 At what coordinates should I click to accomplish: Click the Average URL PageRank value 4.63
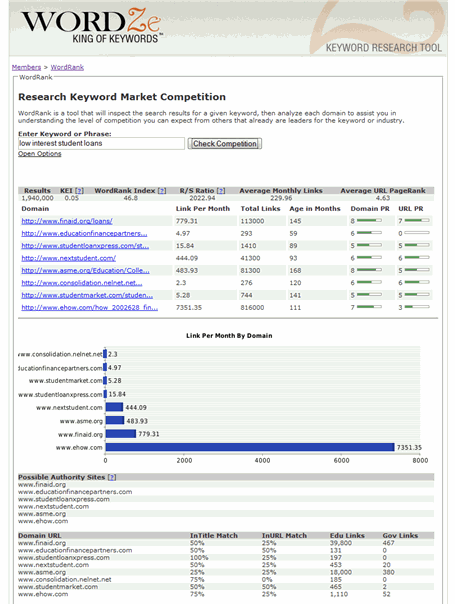[383, 198]
